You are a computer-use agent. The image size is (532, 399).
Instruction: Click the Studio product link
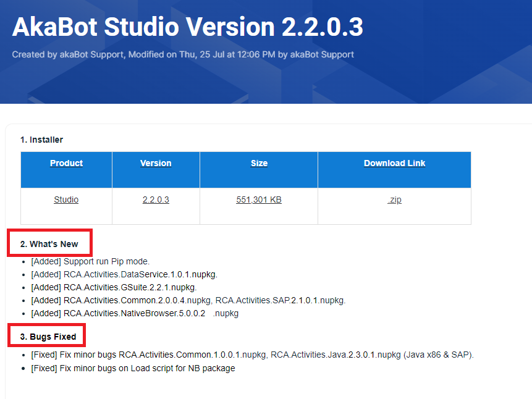click(66, 199)
